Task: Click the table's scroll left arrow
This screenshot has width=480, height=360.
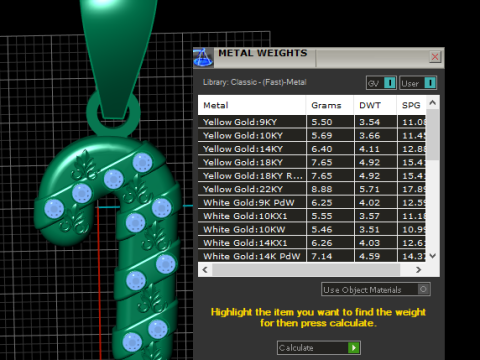Action: pos(205,270)
